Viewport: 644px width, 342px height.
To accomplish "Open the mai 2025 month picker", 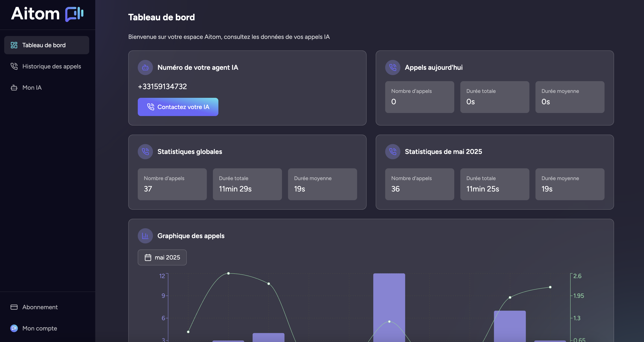I will pyautogui.click(x=162, y=257).
